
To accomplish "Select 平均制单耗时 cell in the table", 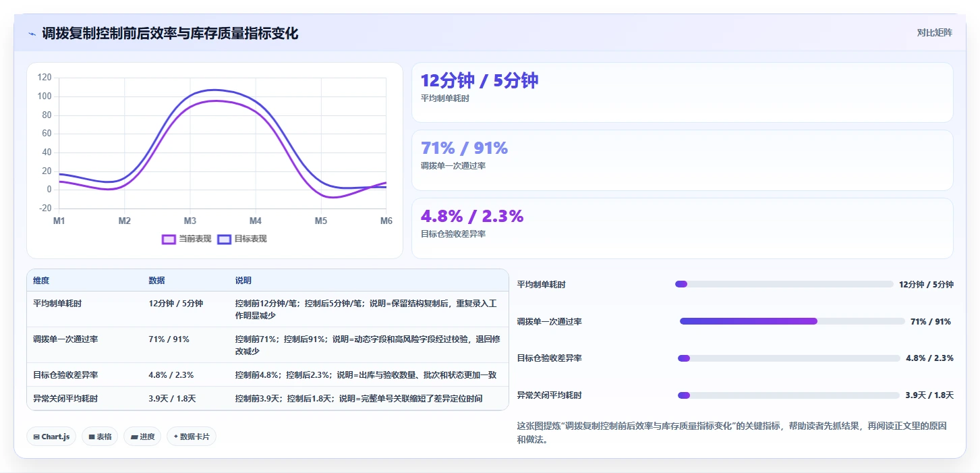I will click(57, 304).
